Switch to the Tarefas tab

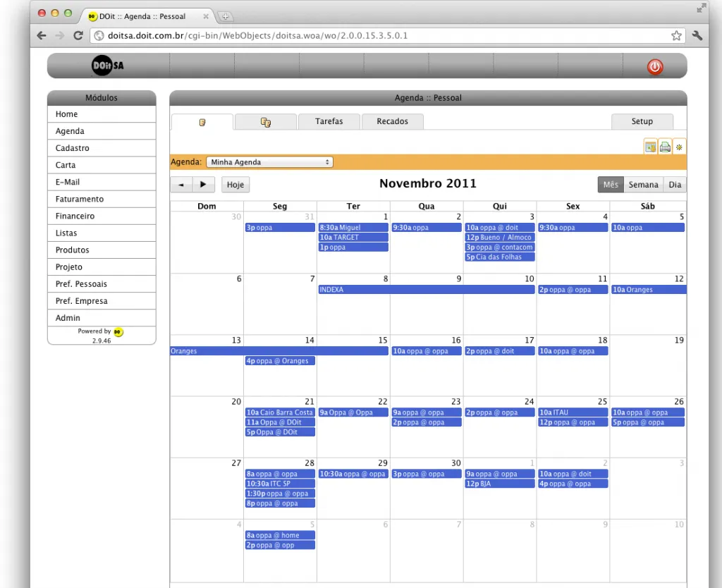click(329, 121)
